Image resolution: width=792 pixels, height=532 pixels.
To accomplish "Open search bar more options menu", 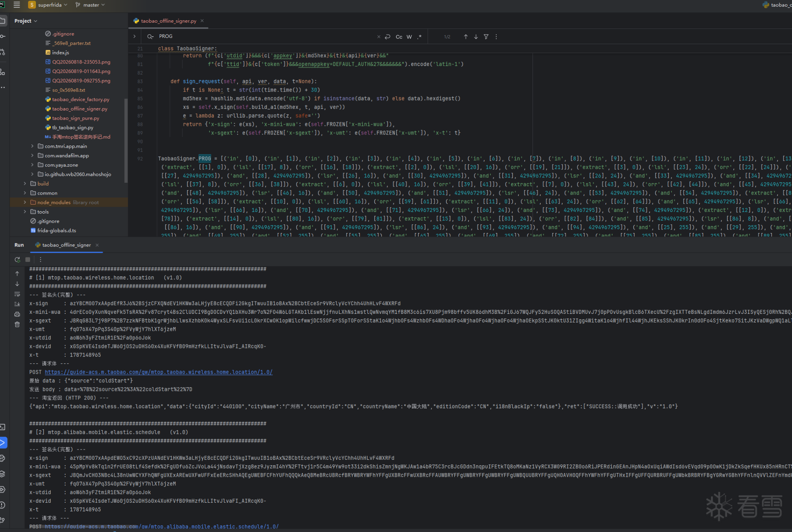I will [496, 37].
